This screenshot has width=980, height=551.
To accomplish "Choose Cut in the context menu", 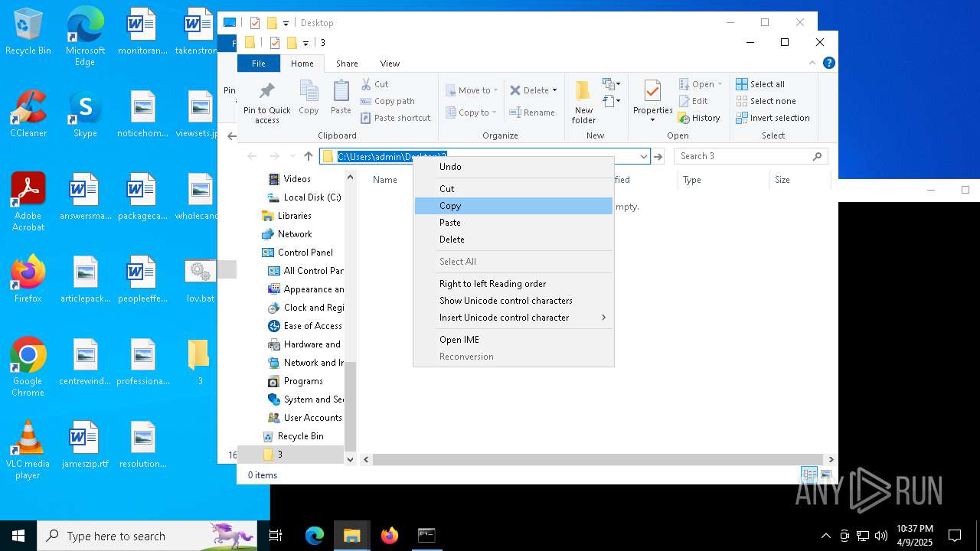I will tap(514, 188).
